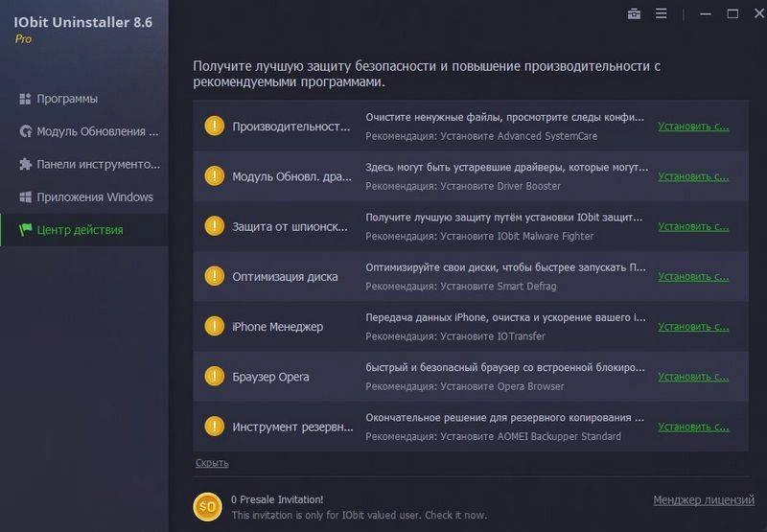Click install link for IOTransfer
767x532 pixels.
click(x=693, y=327)
